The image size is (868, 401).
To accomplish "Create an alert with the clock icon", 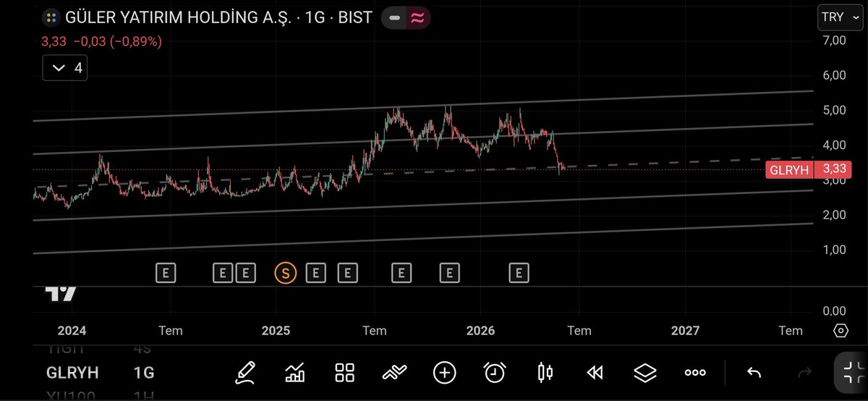I will (x=495, y=373).
